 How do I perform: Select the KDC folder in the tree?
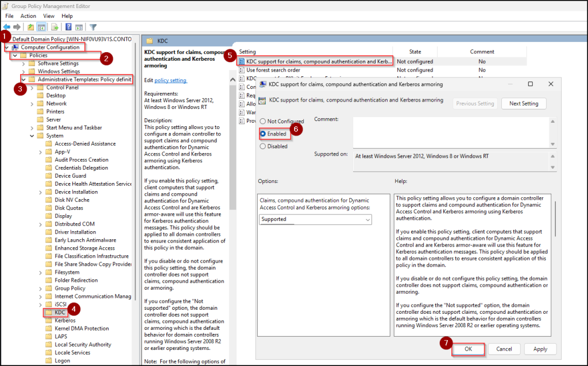coord(60,312)
